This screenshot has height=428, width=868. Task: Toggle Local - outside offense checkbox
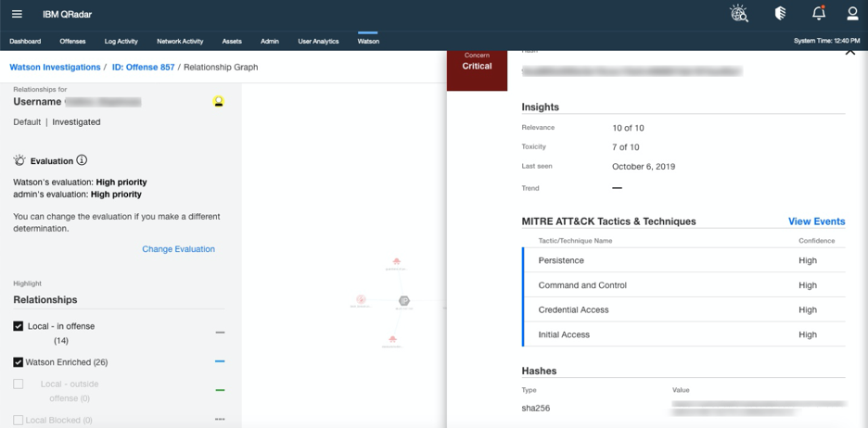pyautogui.click(x=19, y=384)
